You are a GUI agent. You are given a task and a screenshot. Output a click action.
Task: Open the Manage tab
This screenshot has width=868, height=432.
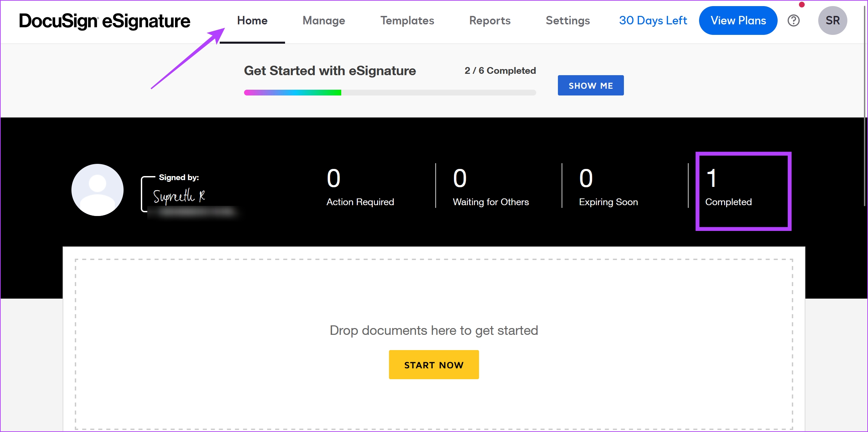(324, 21)
